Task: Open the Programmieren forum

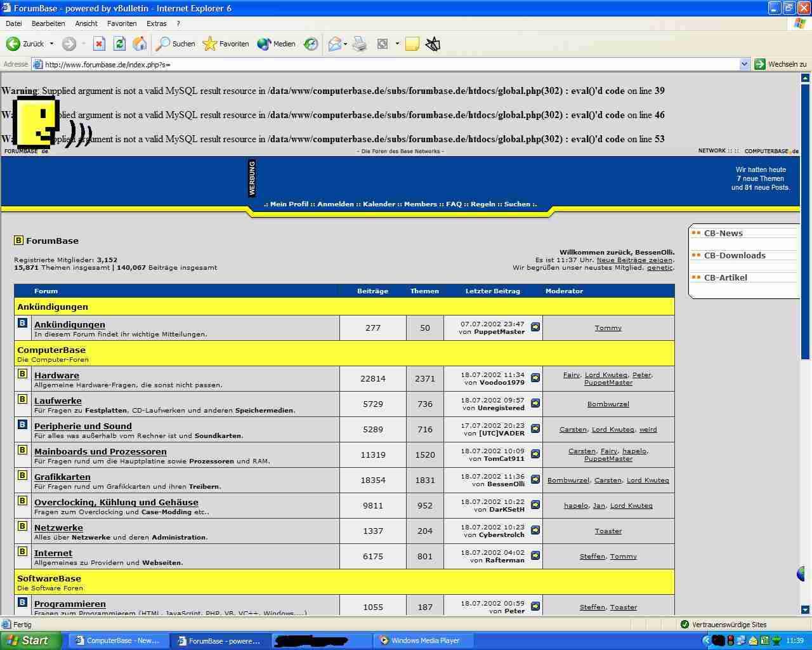Action: point(70,604)
